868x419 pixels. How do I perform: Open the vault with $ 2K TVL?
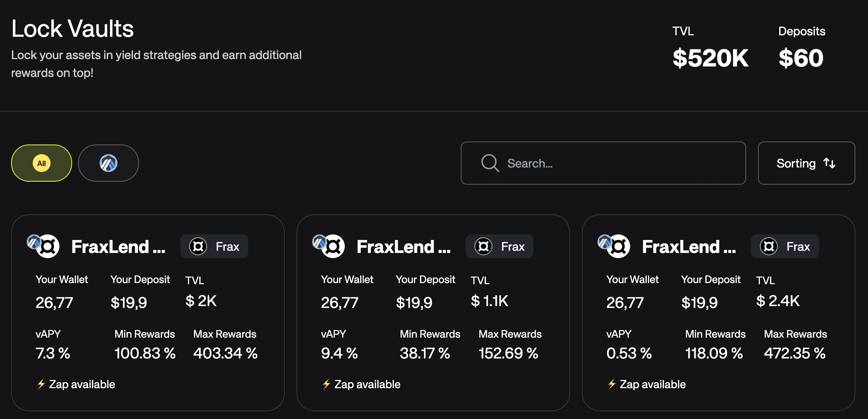[x=201, y=301]
